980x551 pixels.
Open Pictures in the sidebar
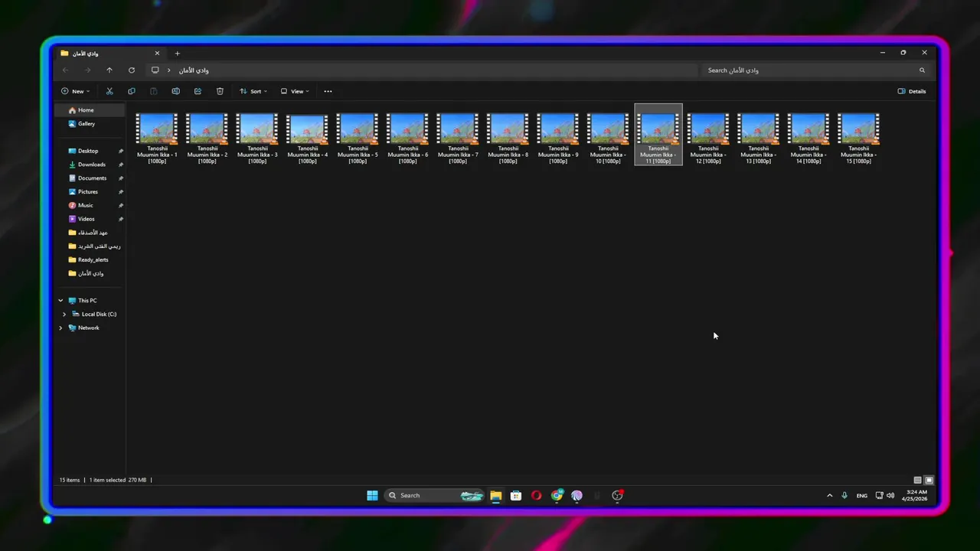point(89,191)
